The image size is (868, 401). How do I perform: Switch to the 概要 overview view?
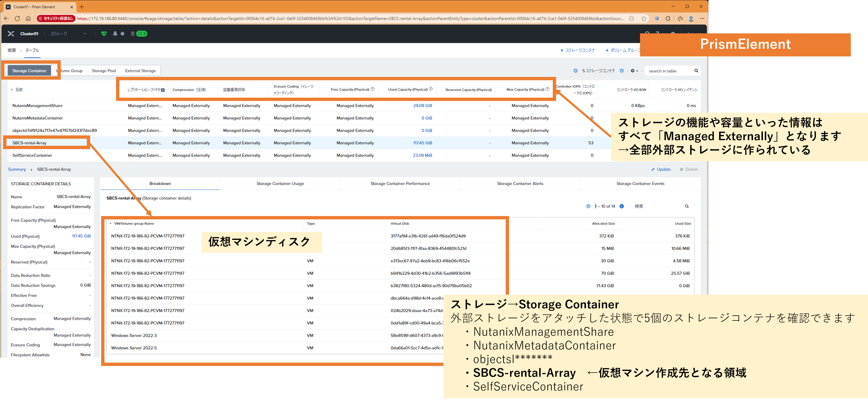(12, 51)
